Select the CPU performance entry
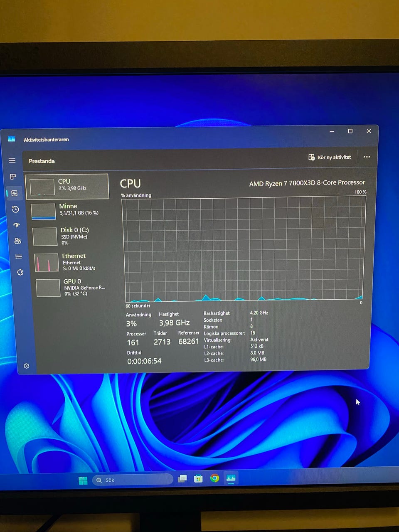Image resolution: width=399 pixels, height=532 pixels. pos(67,186)
